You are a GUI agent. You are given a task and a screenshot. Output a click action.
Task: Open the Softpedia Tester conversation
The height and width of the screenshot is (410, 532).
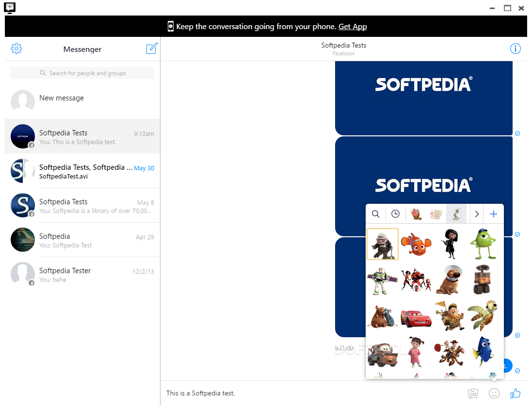pos(82,274)
